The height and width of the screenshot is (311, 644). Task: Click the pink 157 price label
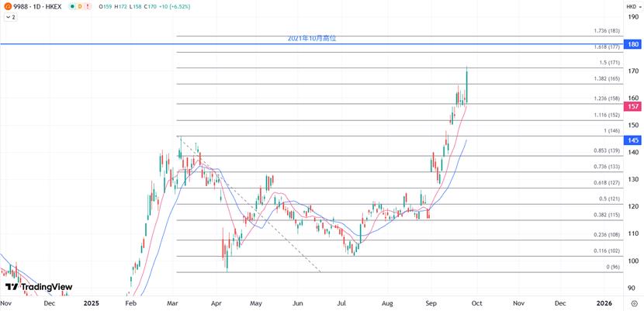click(x=632, y=106)
